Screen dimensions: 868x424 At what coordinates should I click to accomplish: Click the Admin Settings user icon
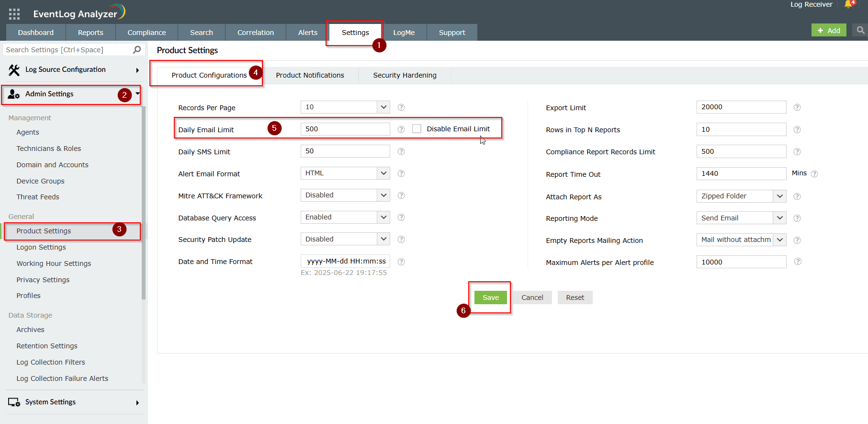tap(14, 94)
